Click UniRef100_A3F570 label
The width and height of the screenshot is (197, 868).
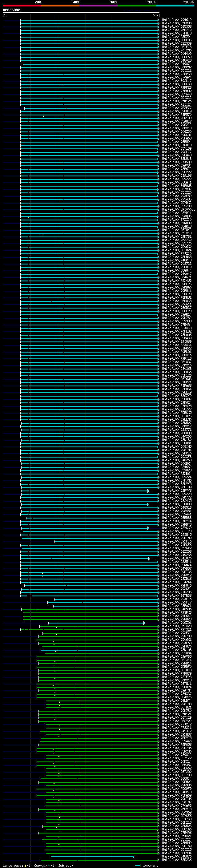click(177, 115)
